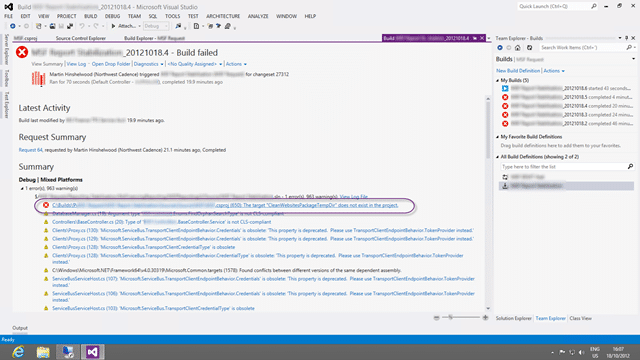The width and height of the screenshot is (640, 360).
Task: Open the Diagnostics dropdown
Action: [x=149, y=64]
